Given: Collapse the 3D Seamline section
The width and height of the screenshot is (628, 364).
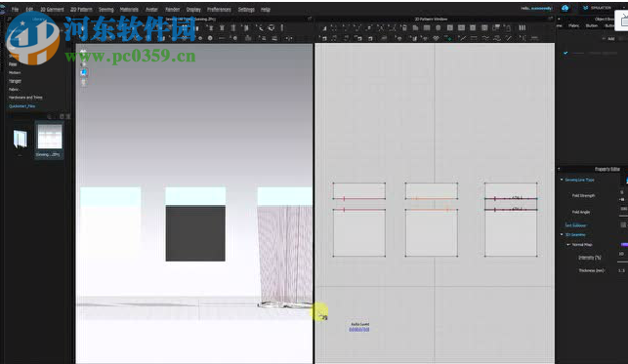Looking at the screenshot, I should [562, 235].
